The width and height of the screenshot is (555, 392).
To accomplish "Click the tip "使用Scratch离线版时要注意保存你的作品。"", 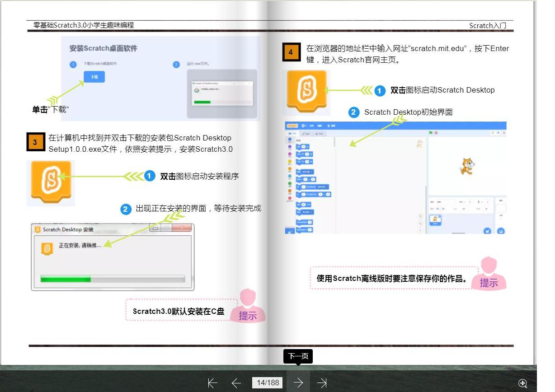I will (392, 278).
